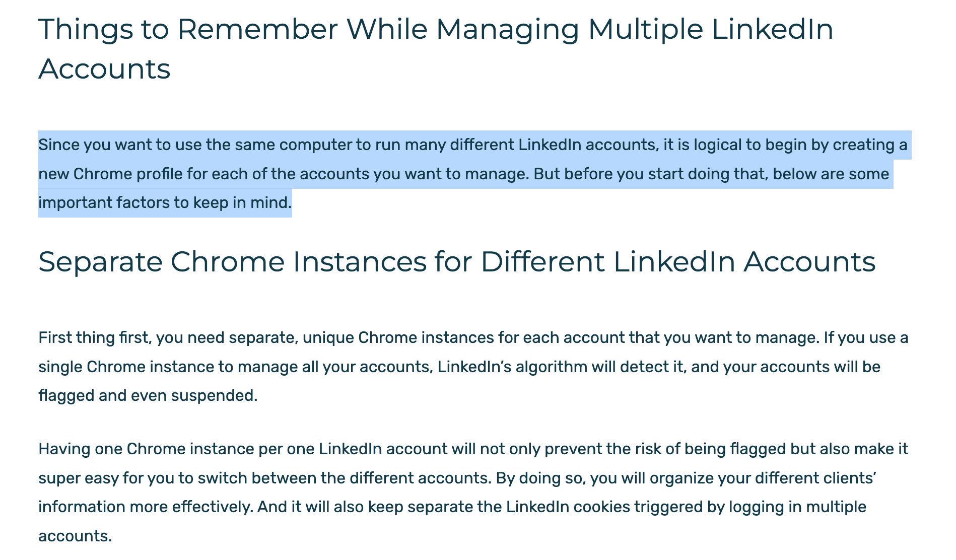Click the 'Separate Chrome Instances' heading
The image size is (956, 560).
(457, 262)
